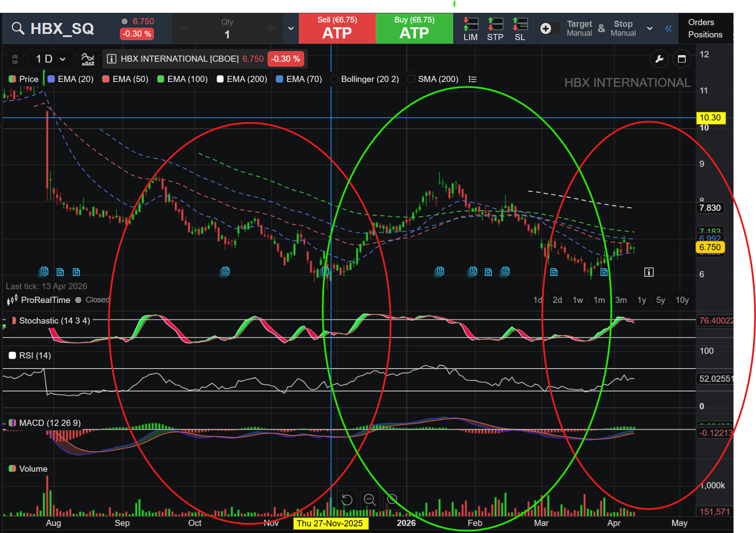Select the 1y time range
This screenshot has height=533, width=756.
[x=642, y=300]
